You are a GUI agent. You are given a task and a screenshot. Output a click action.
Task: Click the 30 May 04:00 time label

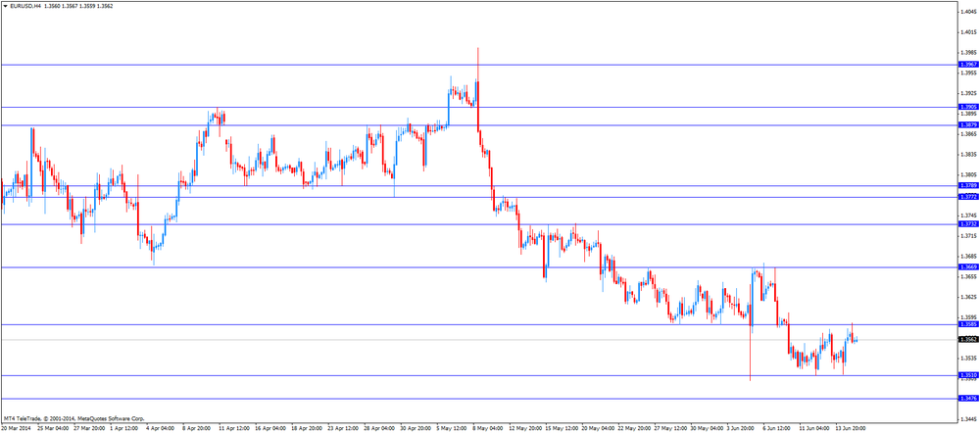pos(705,429)
